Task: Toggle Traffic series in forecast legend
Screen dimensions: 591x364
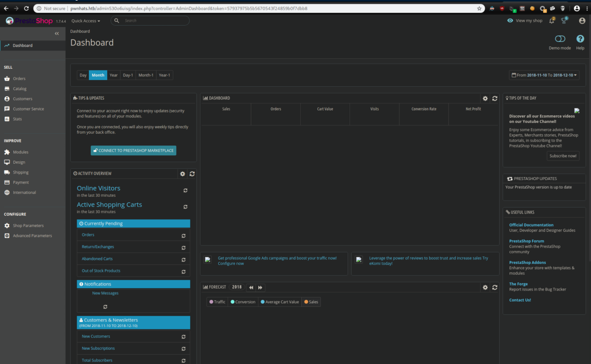Action: pos(217,302)
